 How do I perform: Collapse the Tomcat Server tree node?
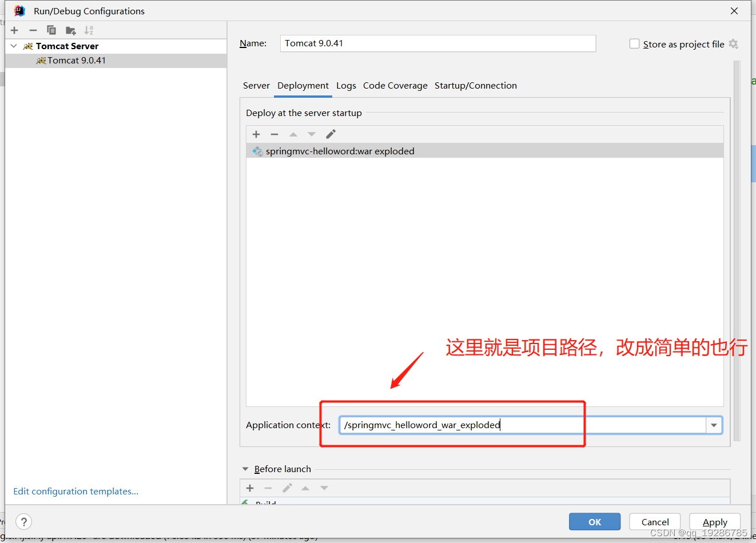[14, 46]
